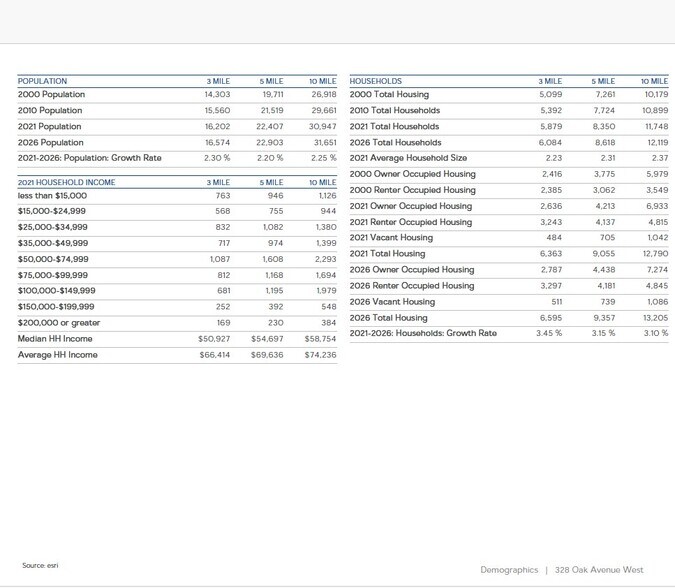Click the 2021-2026 Population Growth Rate label
The width and height of the screenshot is (675, 588).
(89, 158)
